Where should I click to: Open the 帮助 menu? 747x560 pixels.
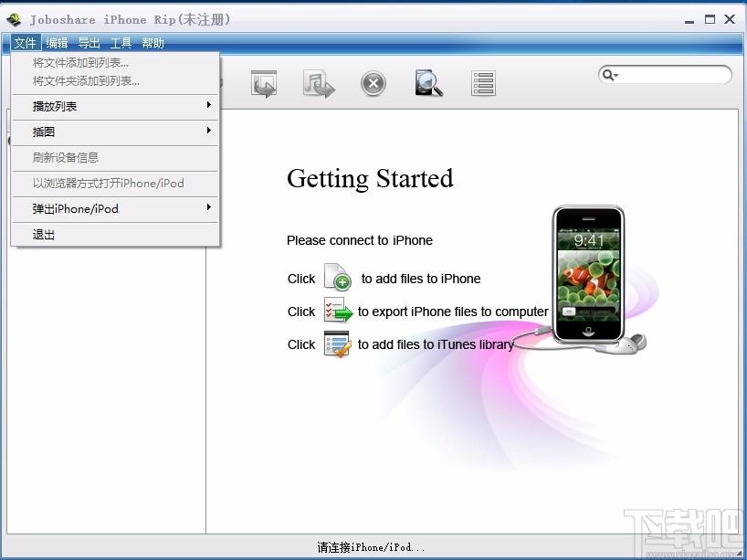[x=153, y=43]
